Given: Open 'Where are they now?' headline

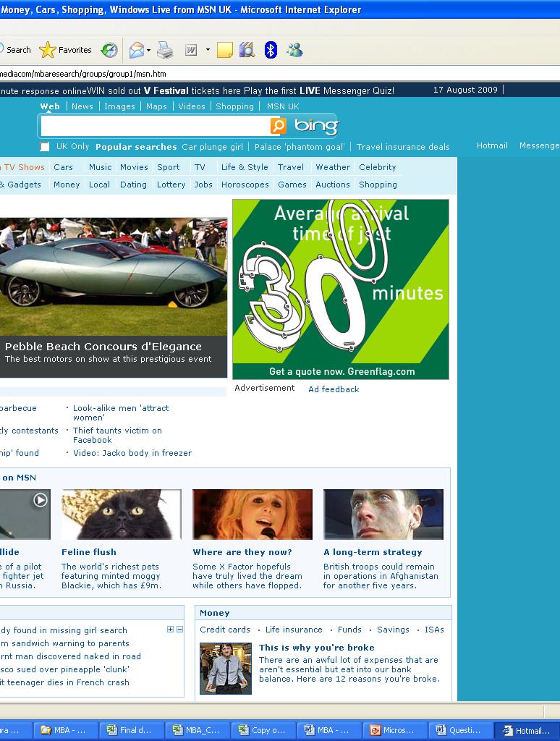Looking at the screenshot, I should (242, 552).
